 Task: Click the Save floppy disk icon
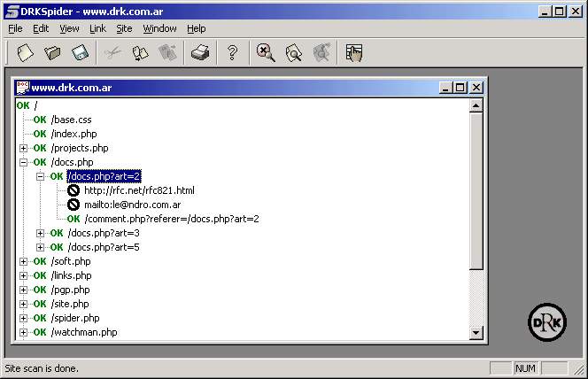coord(81,52)
